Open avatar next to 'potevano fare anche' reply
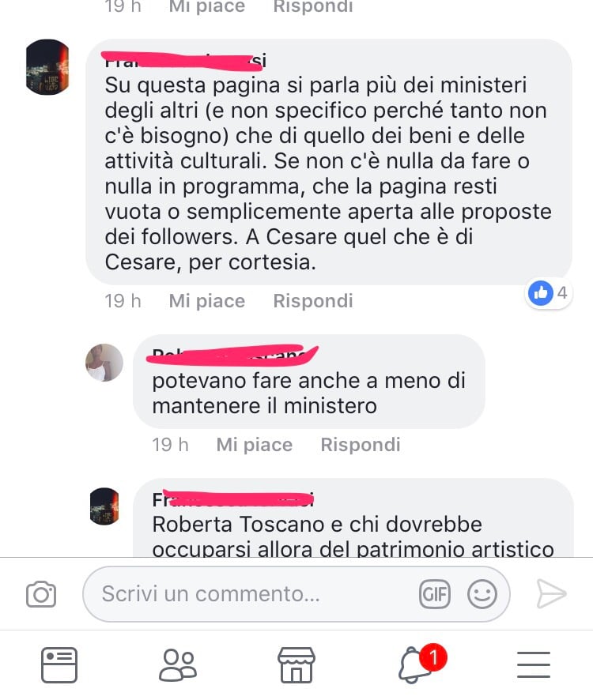Image resolution: width=593 pixels, height=700 pixels. click(104, 363)
